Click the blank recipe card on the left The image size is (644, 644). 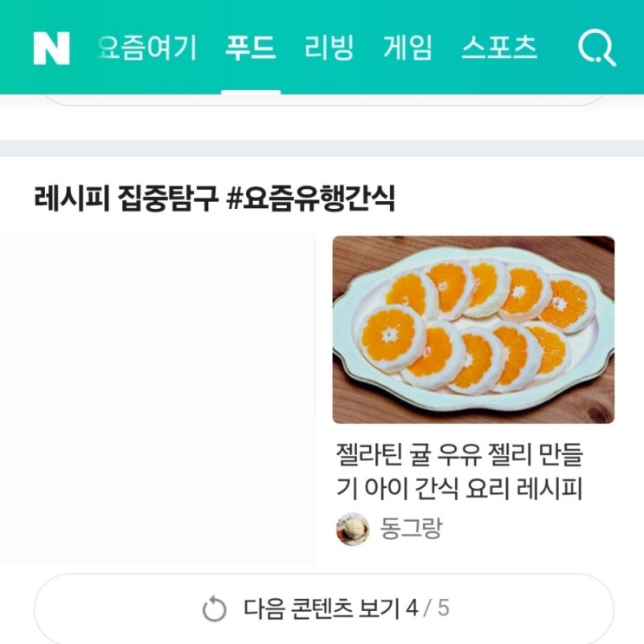[x=157, y=399]
